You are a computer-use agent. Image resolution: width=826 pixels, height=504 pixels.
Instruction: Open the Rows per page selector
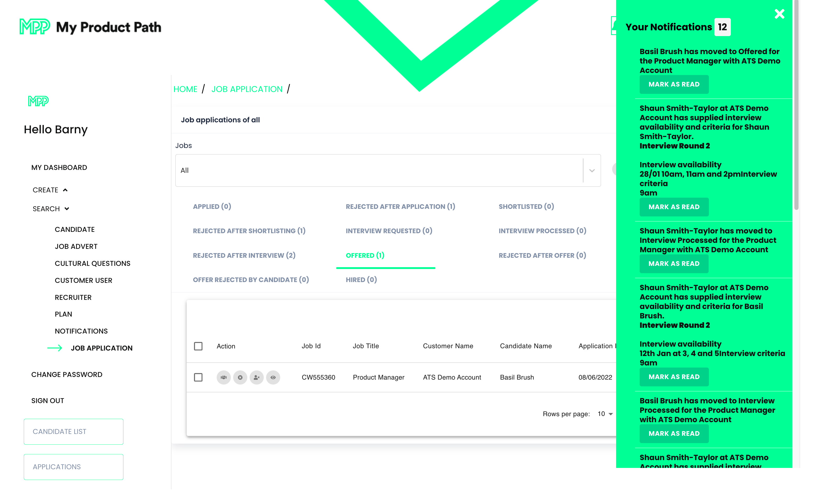click(605, 414)
